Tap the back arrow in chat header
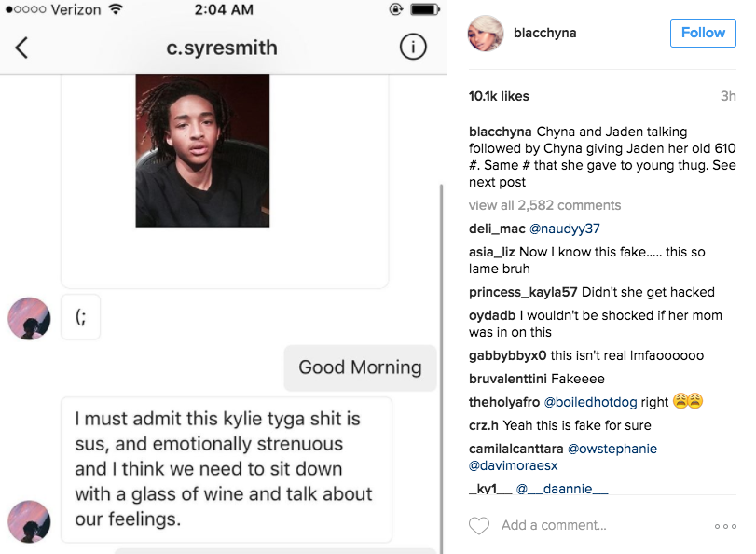 21,48
